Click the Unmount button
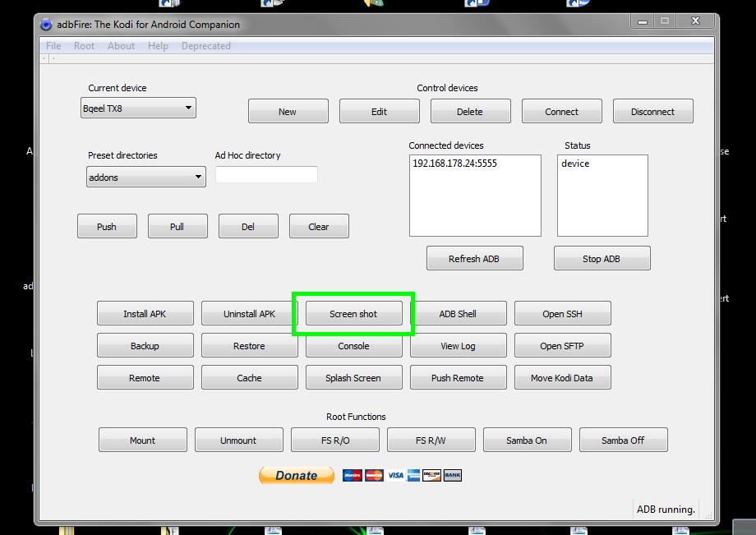This screenshot has height=535, width=756. pos(238,440)
